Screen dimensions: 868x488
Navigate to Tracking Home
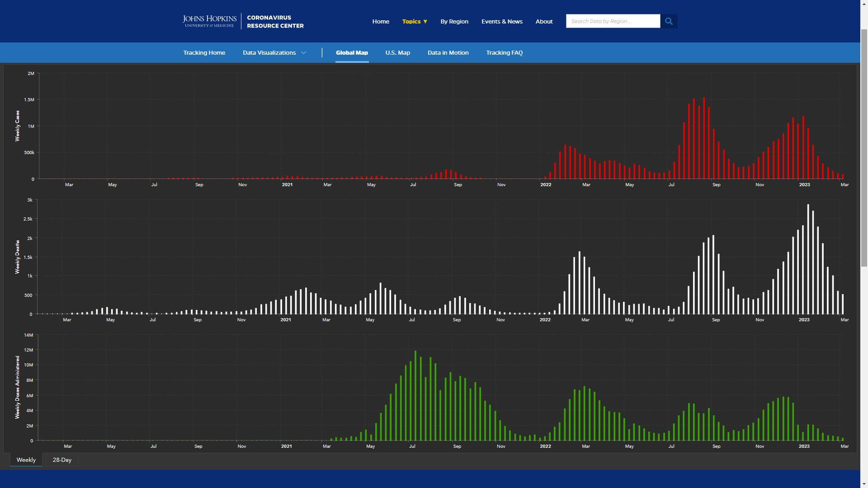click(204, 53)
